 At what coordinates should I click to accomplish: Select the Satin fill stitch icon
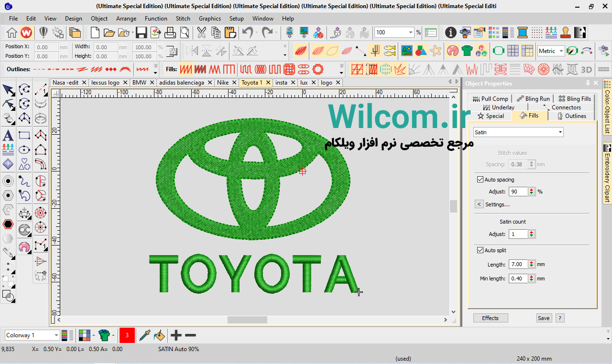[186, 69]
